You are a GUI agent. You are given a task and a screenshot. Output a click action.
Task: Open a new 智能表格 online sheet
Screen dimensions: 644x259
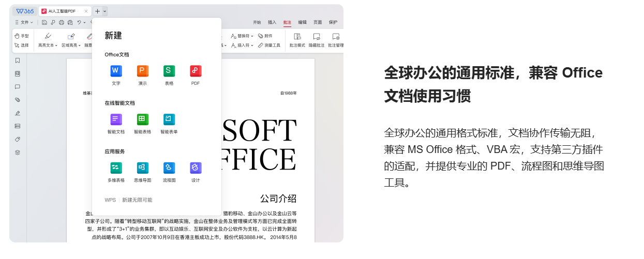point(142,120)
